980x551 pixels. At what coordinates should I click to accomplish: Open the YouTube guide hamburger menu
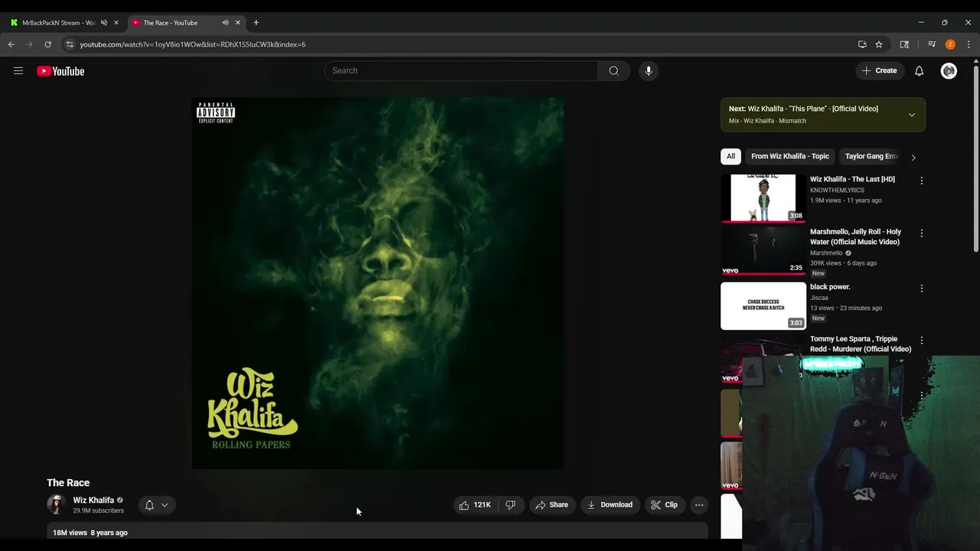(18, 71)
